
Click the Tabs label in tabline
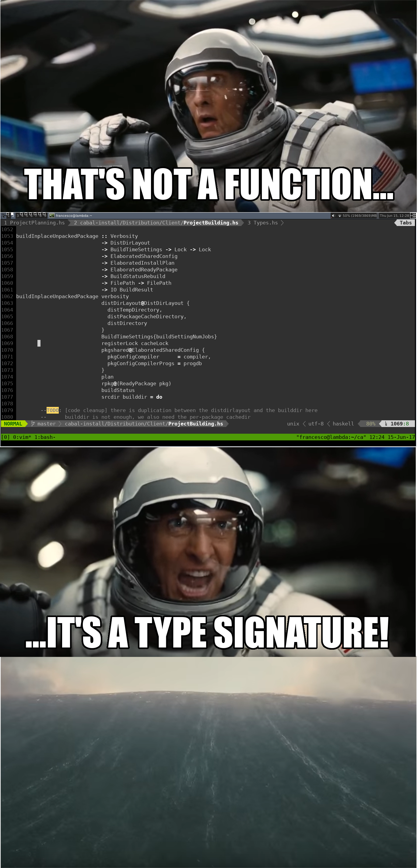pos(406,223)
